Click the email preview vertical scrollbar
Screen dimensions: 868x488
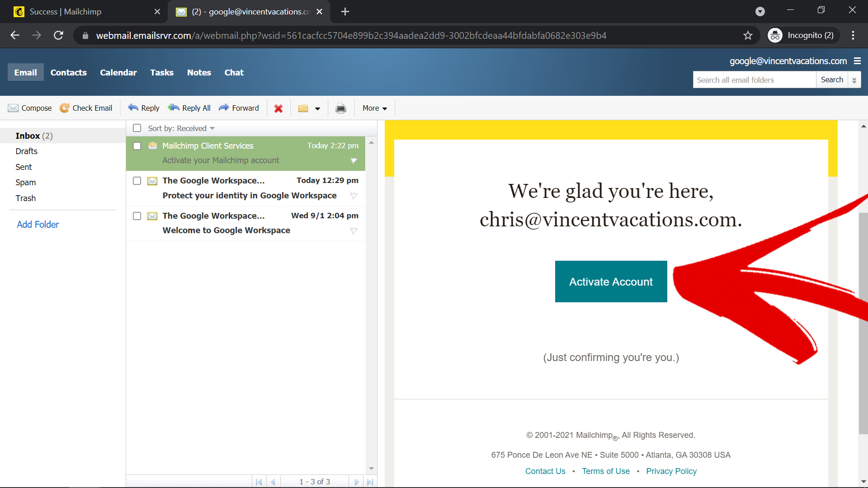point(863,323)
